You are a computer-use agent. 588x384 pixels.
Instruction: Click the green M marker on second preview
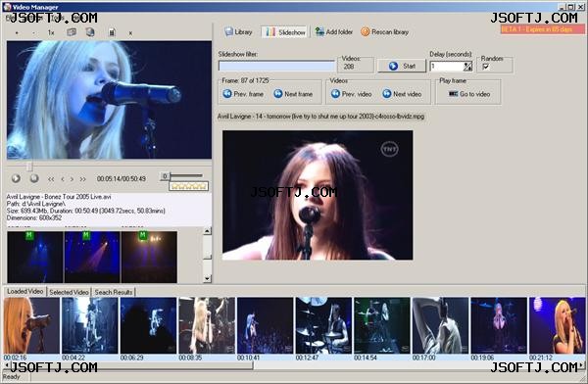[86, 235]
